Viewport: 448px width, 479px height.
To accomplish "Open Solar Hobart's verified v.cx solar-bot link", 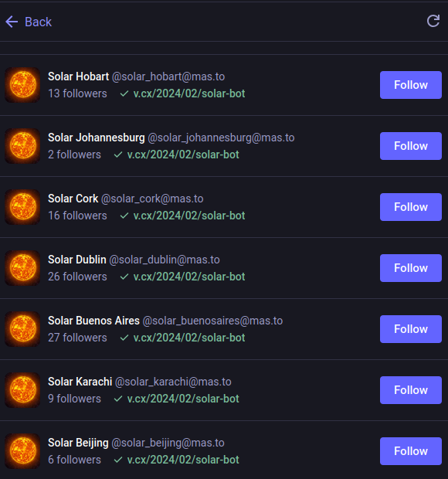I will pyautogui.click(x=189, y=93).
